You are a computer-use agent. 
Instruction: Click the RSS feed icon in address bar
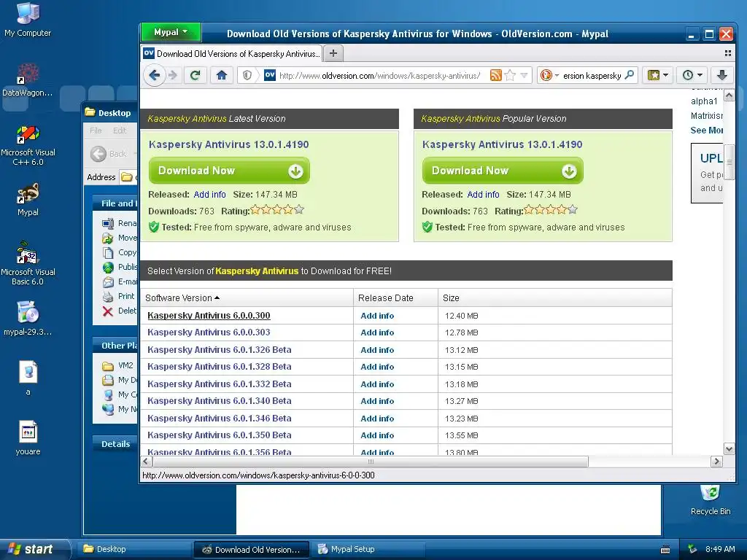point(495,75)
